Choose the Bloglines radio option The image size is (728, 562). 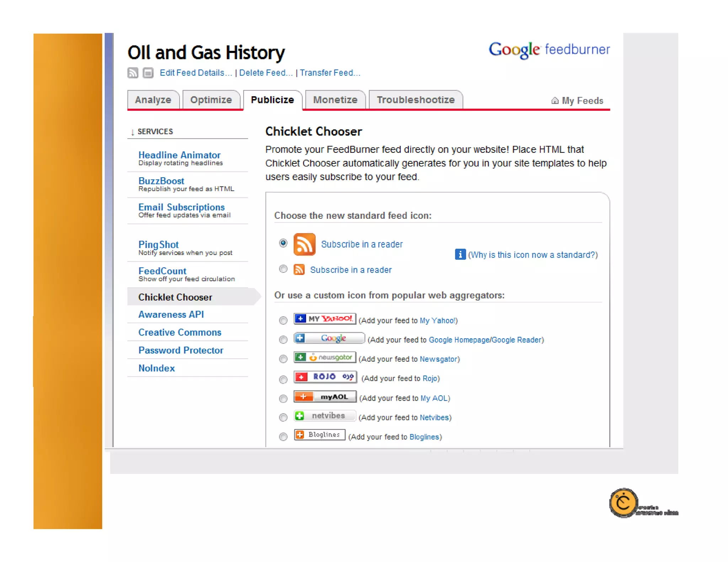pyautogui.click(x=283, y=437)
